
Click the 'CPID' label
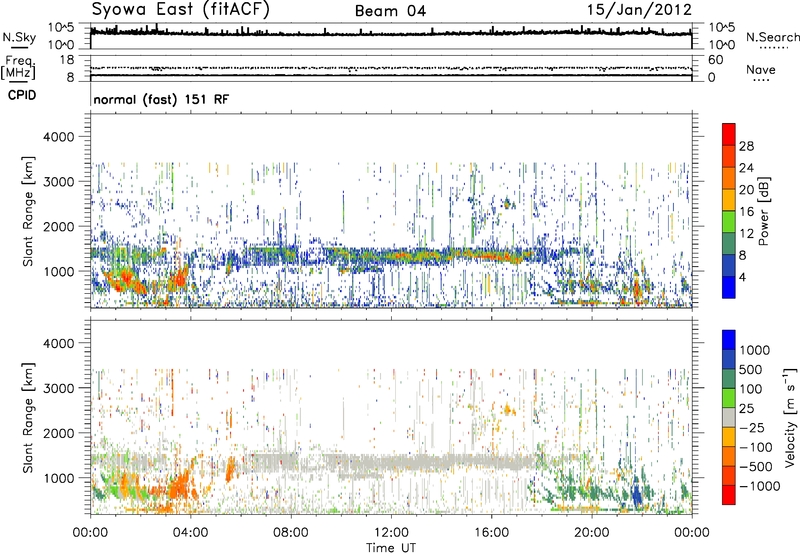point(22,95)
